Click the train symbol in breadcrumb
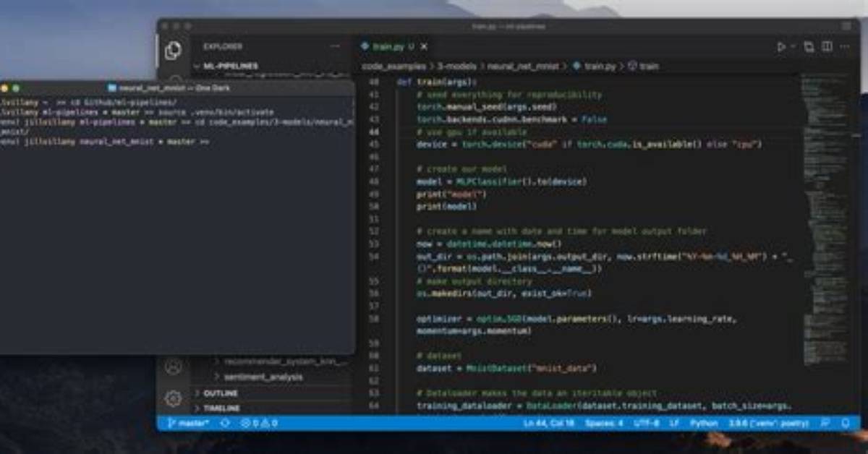Screen dimensions: 868x454 644,66
